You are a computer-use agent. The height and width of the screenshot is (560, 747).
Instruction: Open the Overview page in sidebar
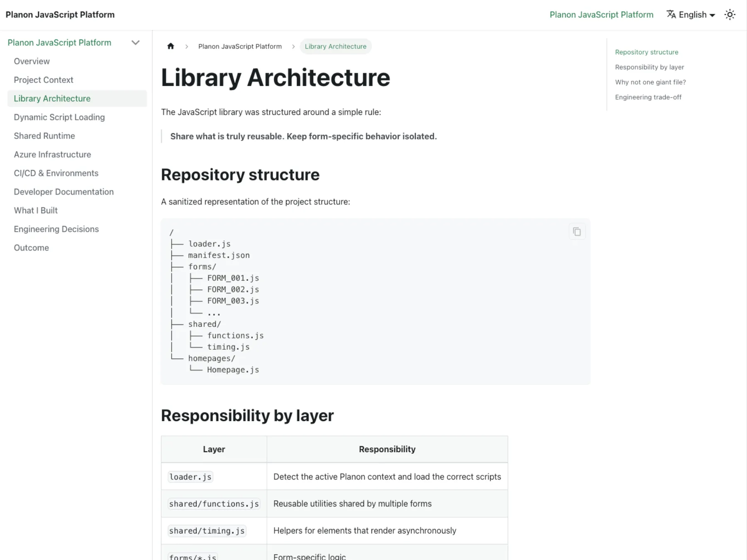[x=32, y=61]
